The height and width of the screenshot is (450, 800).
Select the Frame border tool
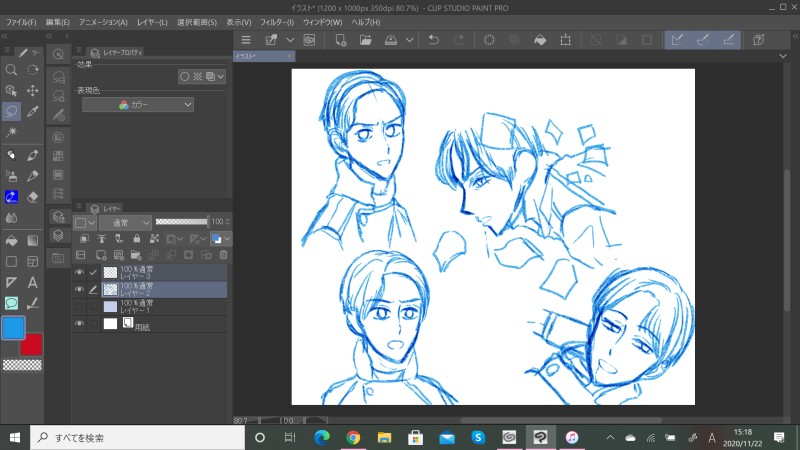[33, 262]
